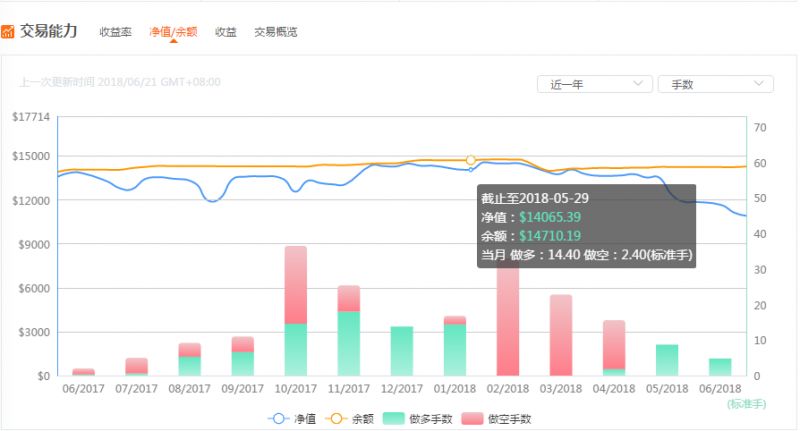Screen dimensions: 800x431
Task: Open the 近一年 time range dropdown
Action: (594, 84)
